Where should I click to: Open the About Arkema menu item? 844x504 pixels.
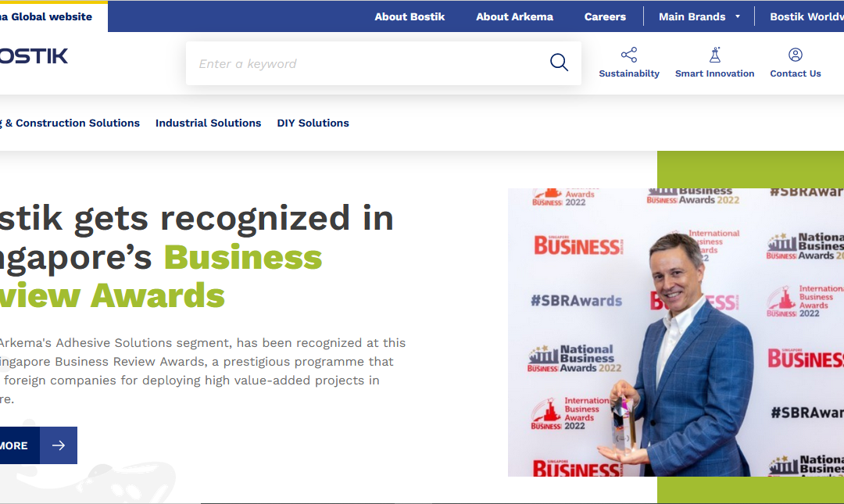pyautogui.click(x=514, y=16)
